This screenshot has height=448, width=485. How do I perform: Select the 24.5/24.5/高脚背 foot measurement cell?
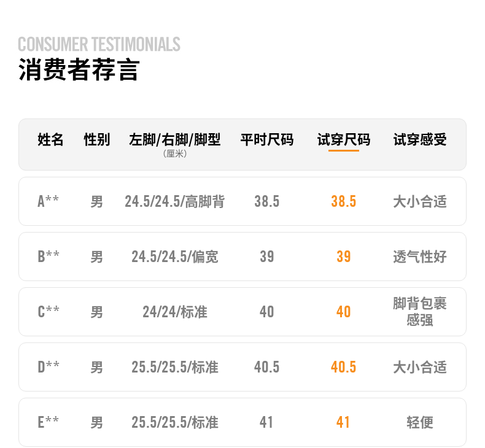click(x=175, y=201)
